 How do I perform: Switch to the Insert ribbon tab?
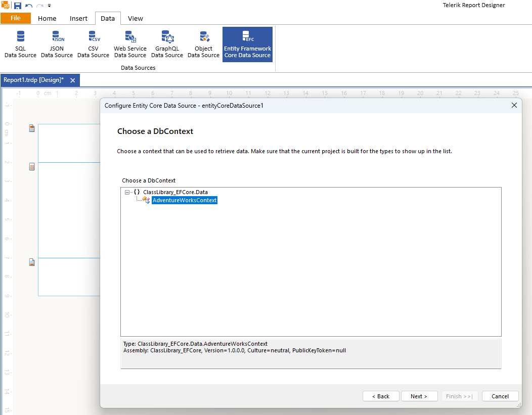click(78, 18)
